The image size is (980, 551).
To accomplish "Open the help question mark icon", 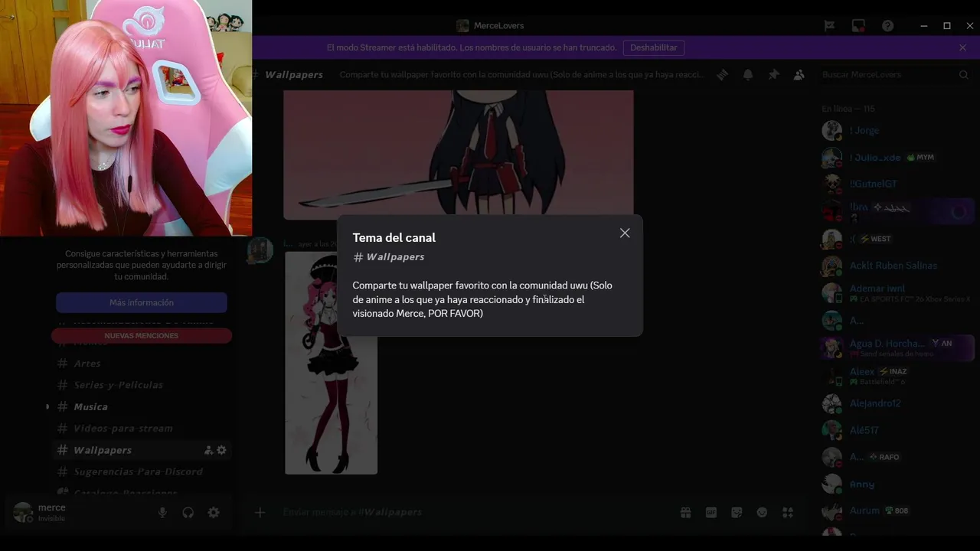I will click(x=887, y=25).
